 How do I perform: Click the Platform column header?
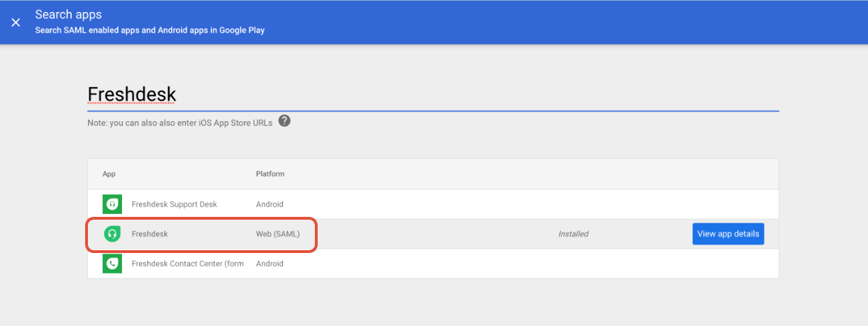click(x=270, y=174)
